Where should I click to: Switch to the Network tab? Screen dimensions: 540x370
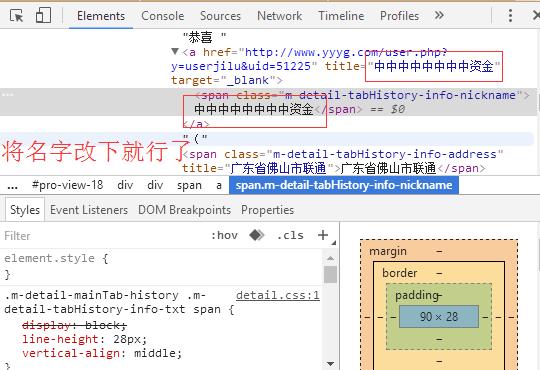pyautogui.click(x=279, y=16)
